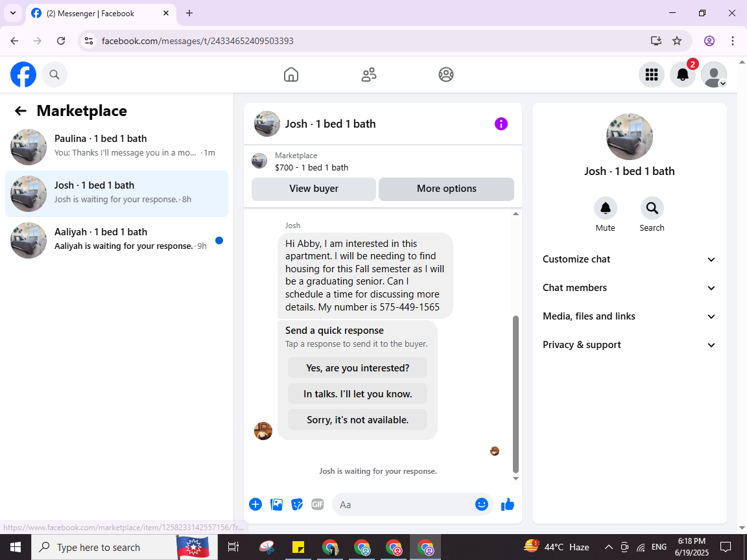Open Windows Start menu
The image size is (747, 560).
[16, 547]
